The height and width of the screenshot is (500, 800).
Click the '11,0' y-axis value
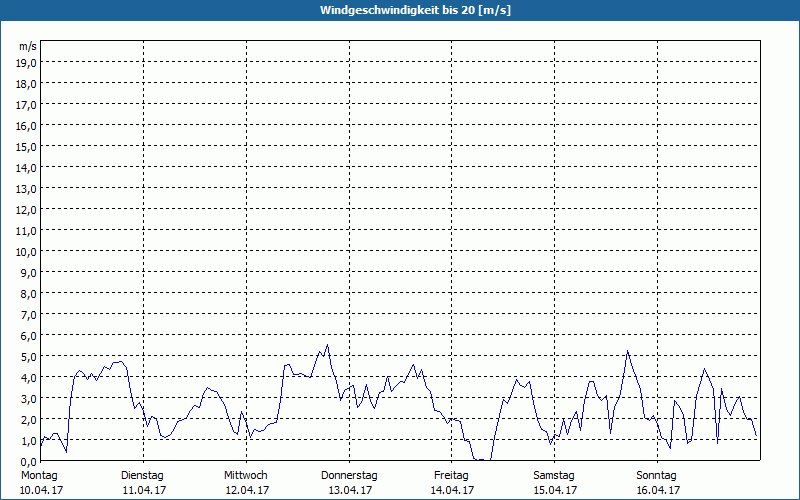coord(28,231)
